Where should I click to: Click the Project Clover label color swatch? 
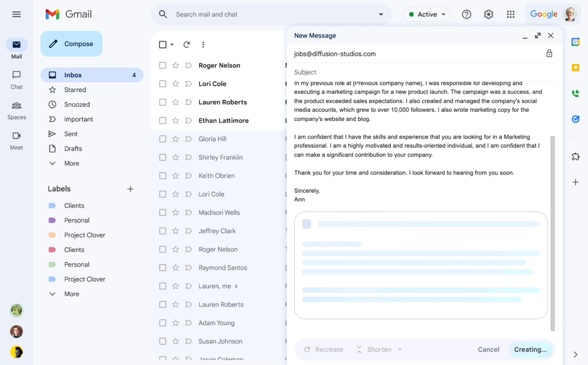point(53,235)
